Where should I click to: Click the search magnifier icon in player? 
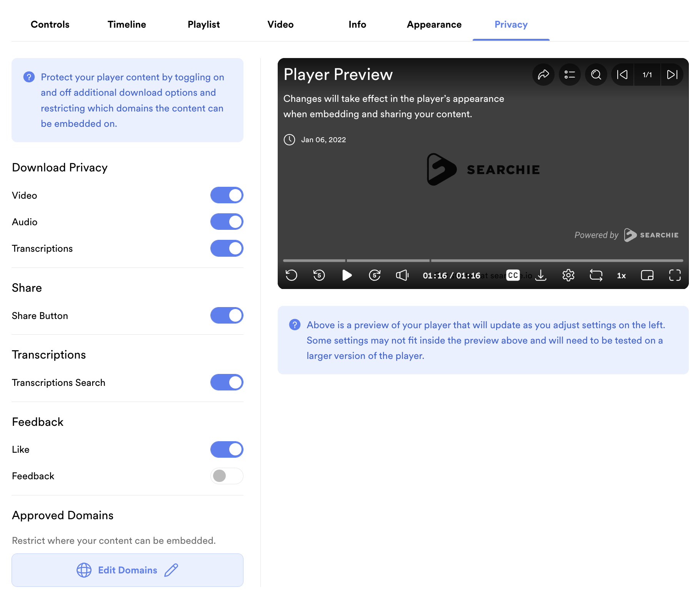pos(596,75)
